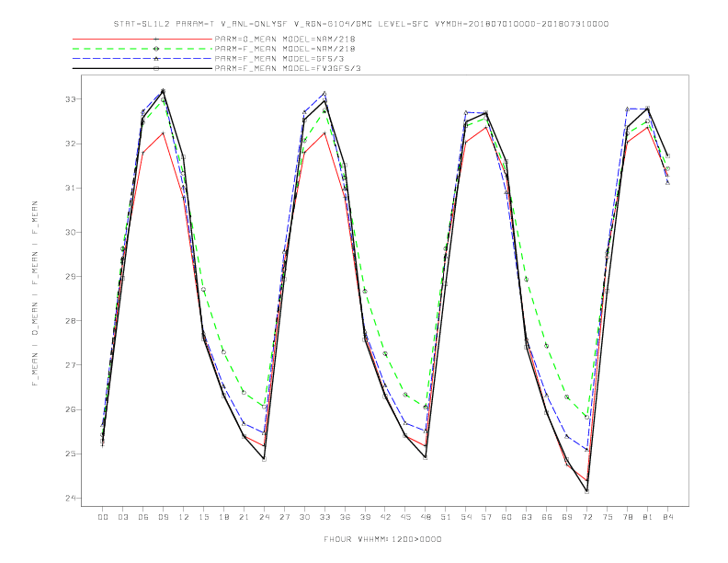
Task: Select legend label PARM=O_MEAN MODEL=NAM/218
Action: tap(285, 39)
